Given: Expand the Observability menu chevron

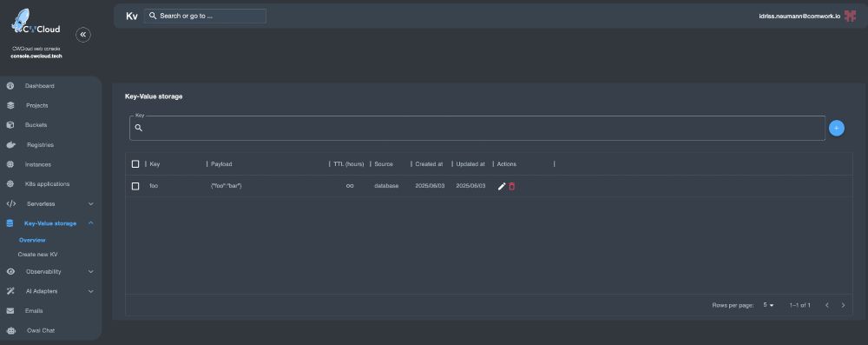Looking at the screenshot, I should pos(91,272).
